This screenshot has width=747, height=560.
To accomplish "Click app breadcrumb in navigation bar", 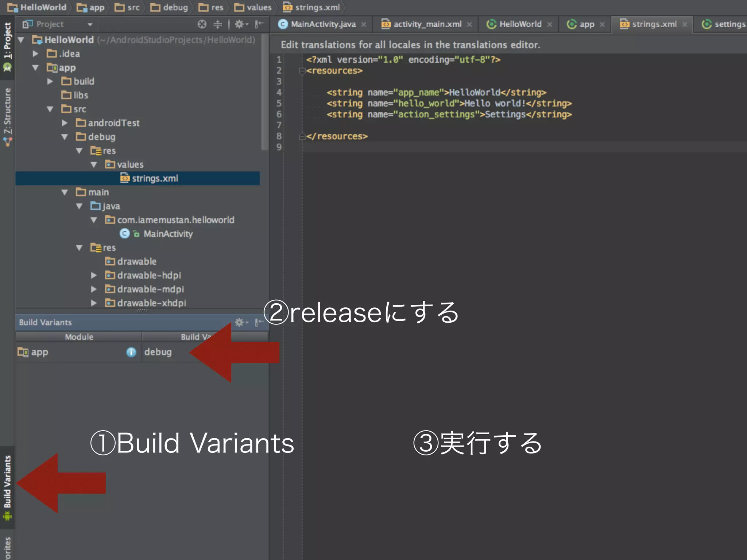I will coord(90,7).
